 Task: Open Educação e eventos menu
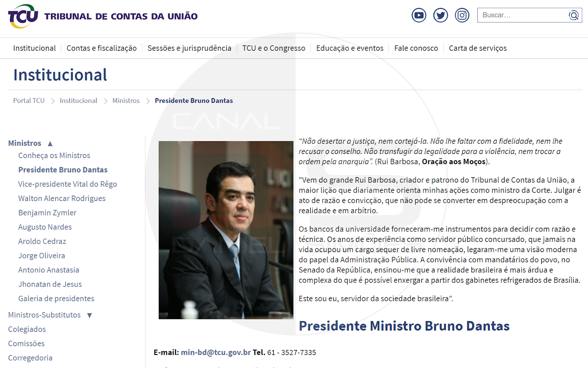350,48
